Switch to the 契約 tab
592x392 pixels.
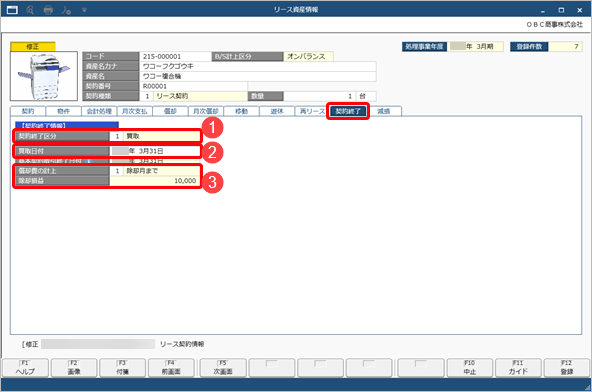click(28, 111)
